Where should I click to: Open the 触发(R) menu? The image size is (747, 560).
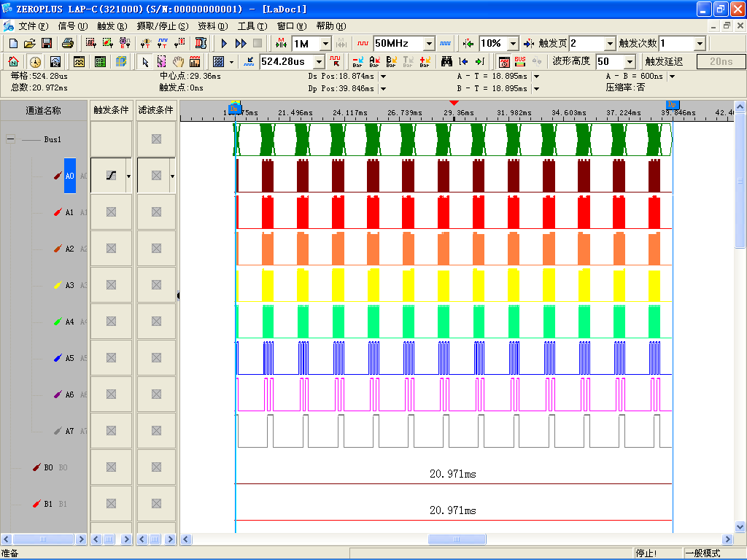(x=112, y=26)
